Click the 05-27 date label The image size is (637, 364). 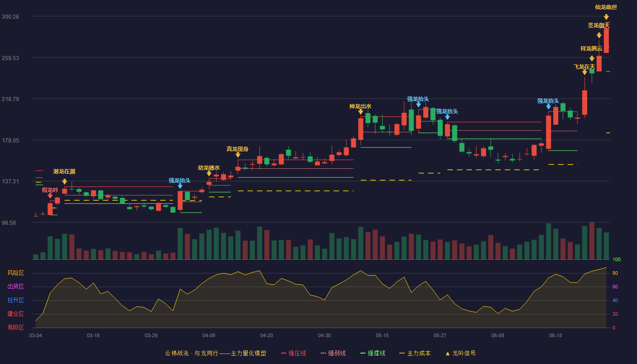[440, 335]
